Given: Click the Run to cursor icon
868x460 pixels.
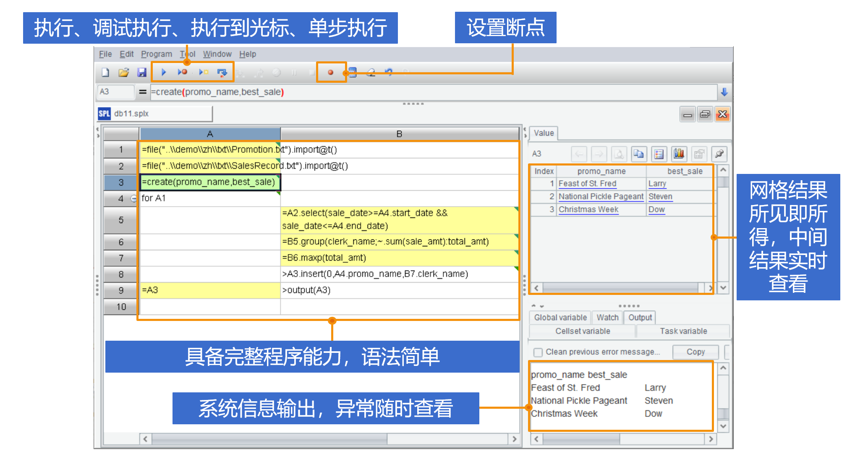Looking at the screenshot, I should coord(204,72).
